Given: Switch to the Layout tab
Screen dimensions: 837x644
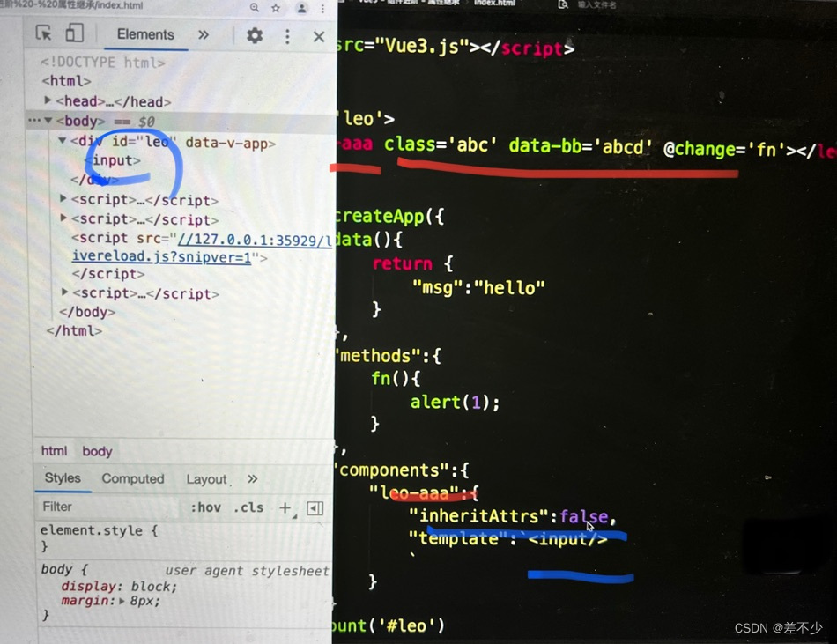Looking at the screenshot, I should 206,479.
